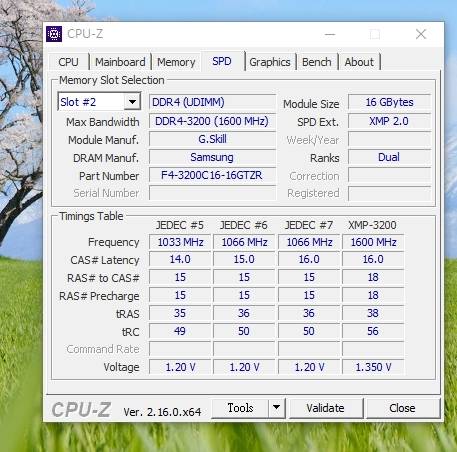Image resolution: width=457 pixels, height=452 pixels.
Task: Switch to the Bench tab
Action: click(x=317, y=62)
